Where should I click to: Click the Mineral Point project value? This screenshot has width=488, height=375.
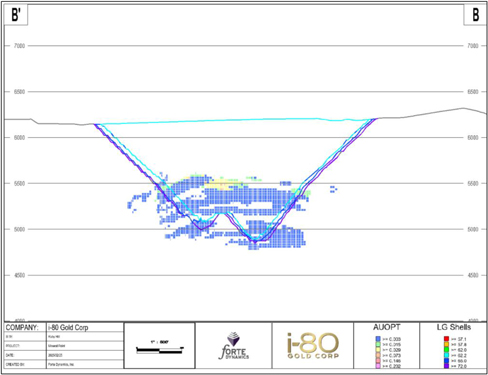[x=56, y=346]
